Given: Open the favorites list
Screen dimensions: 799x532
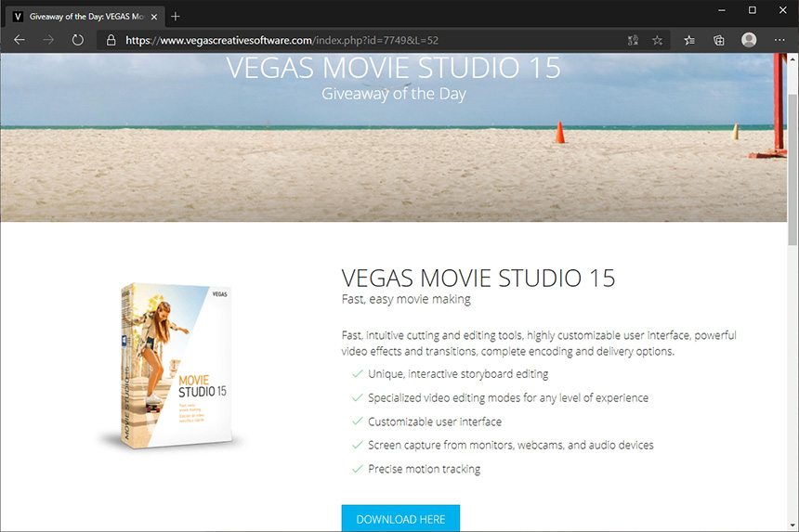Looking at the screenshot, I should pos(689,40).
